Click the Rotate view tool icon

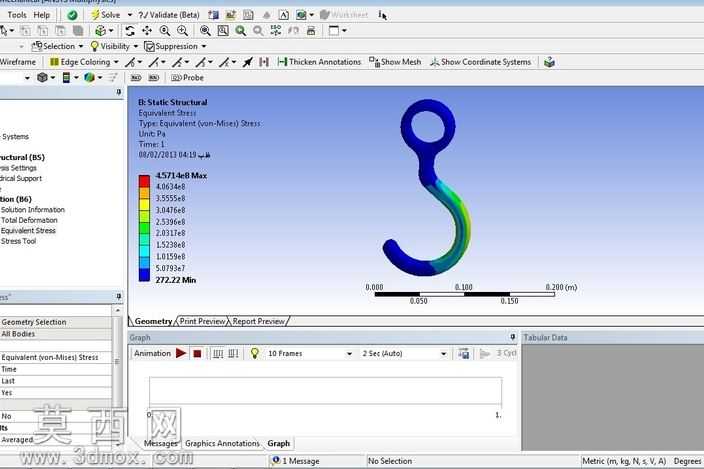130,31
